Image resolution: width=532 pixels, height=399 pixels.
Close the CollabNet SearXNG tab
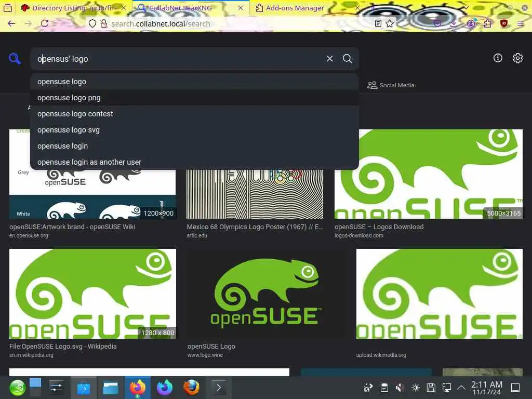240,8
